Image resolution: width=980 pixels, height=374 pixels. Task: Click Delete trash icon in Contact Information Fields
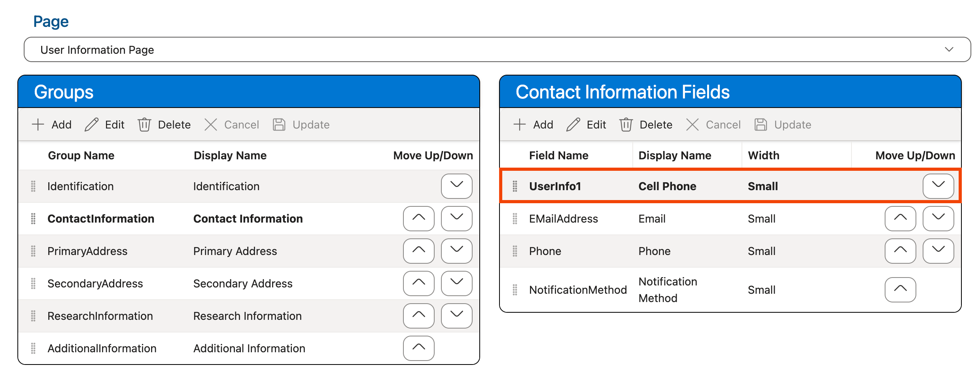coord(626,125)
